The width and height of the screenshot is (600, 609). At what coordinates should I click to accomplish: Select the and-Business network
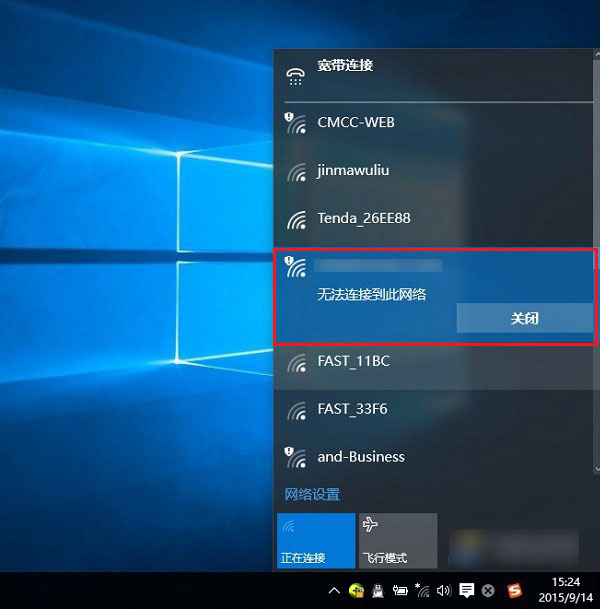click(x=360, y=457)
